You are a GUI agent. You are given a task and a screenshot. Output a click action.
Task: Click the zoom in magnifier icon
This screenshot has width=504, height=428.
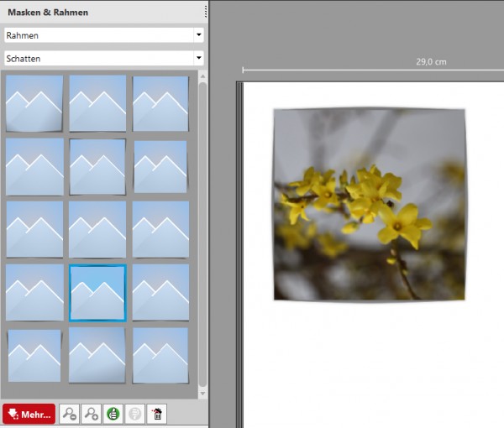[x=92, y=414]
